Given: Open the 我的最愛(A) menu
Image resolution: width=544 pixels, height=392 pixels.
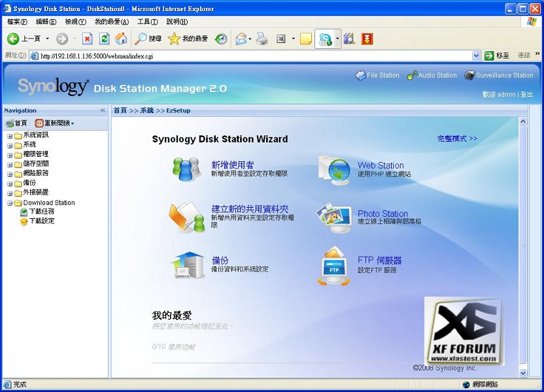Looking at the screenshot, I should point(111,22).
